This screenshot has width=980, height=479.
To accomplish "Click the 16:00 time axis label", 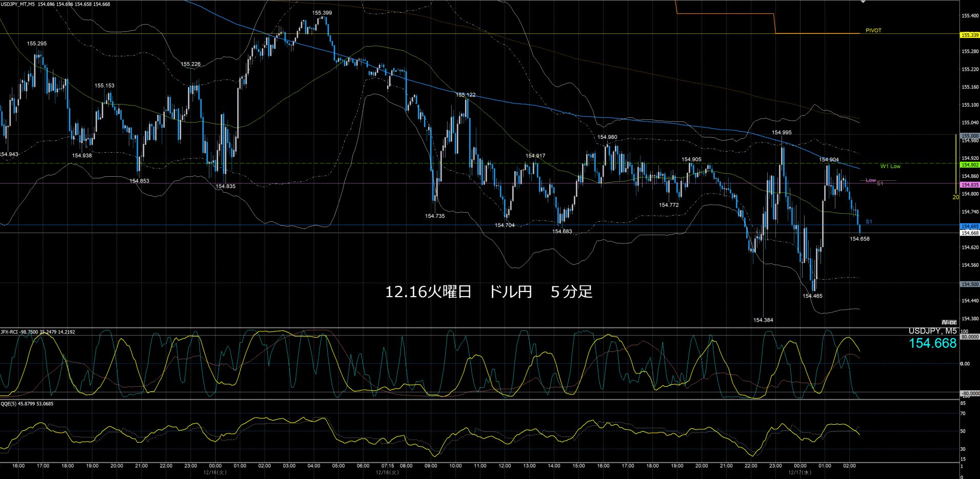I will pyautogui.click(x=18, y=466).
